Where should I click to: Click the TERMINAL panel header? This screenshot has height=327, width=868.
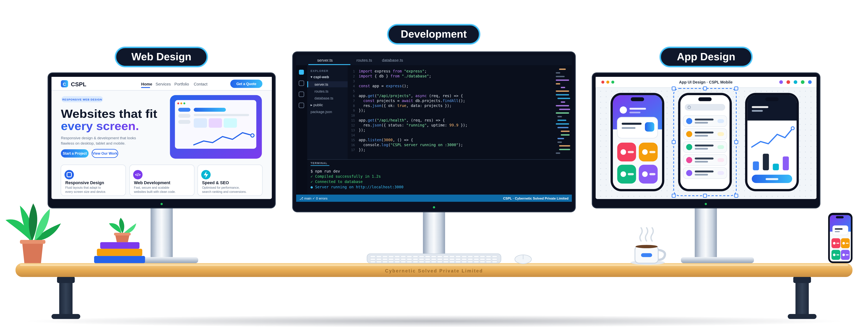point(319,163)
